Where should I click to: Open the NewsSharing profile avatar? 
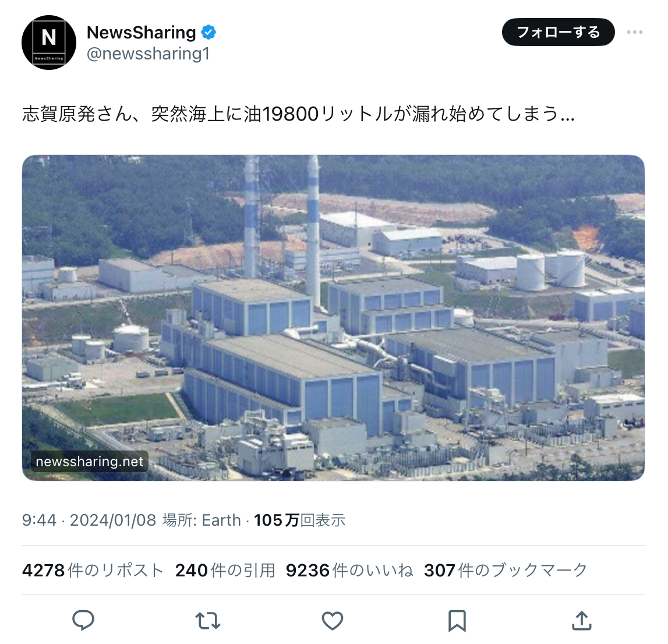pos(49,43)
